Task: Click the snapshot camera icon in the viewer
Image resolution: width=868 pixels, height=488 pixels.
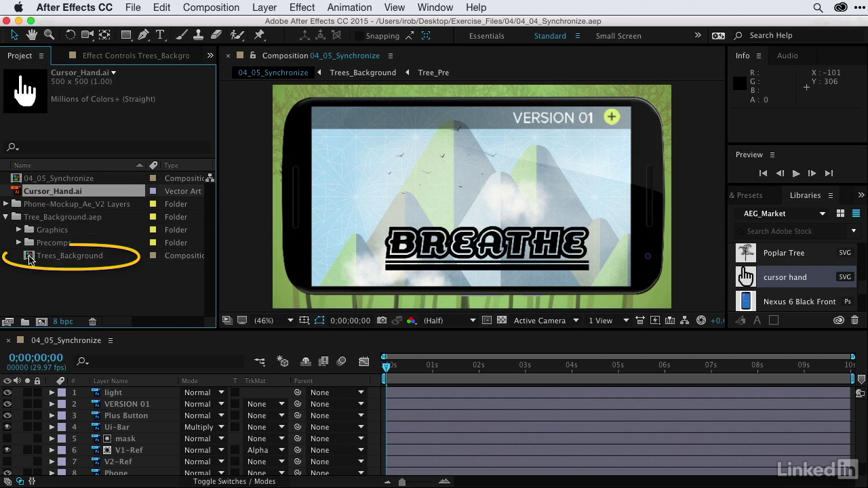Action: [x=382, y=321]
